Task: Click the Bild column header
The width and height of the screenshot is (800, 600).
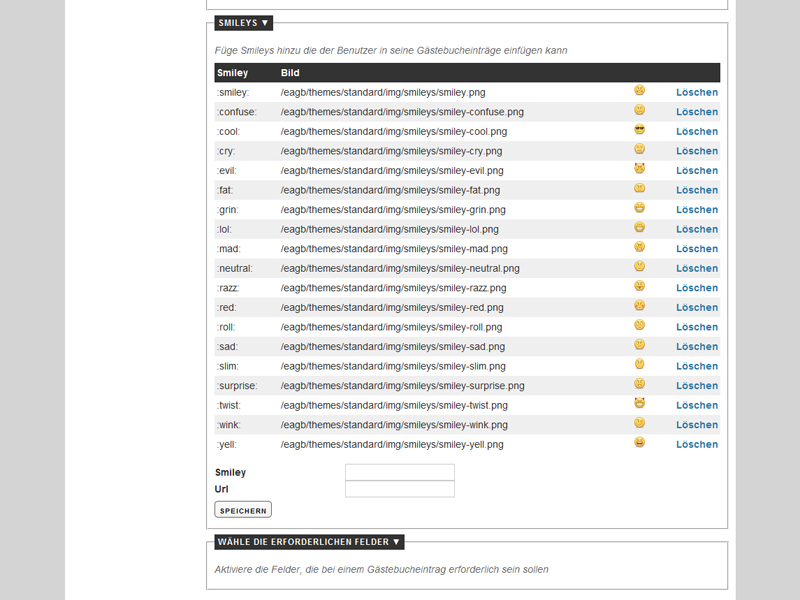Action: (x=290, y=72)
